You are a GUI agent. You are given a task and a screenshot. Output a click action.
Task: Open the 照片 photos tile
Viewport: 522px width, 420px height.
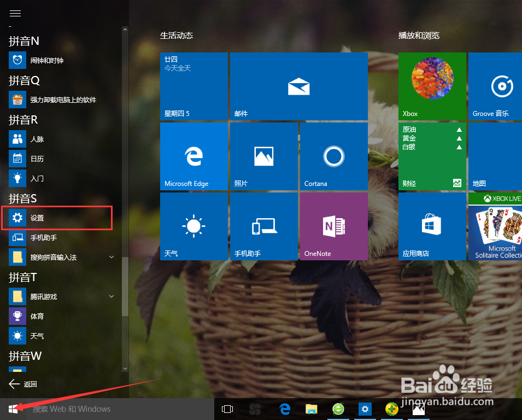coord(264,156)
